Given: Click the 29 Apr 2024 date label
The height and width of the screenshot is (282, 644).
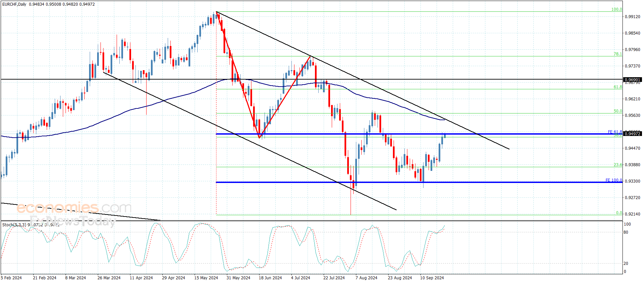Looking at the screenshot, I should pyautogui.click(x=173, y=278).
